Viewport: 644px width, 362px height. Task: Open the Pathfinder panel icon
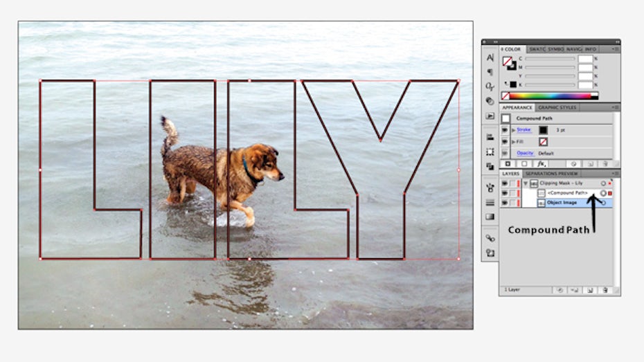pos(490,166)
